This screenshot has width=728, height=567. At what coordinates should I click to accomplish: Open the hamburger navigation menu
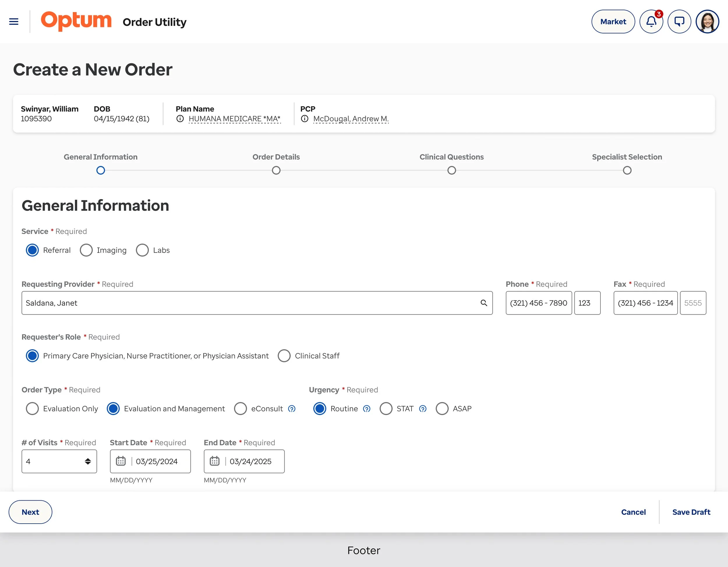point(14,21)
